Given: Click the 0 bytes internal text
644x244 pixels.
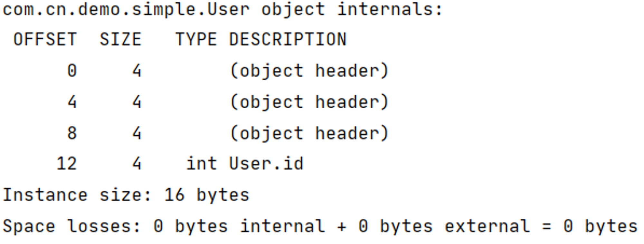Looking at the screenshot, I should point(239,226).
